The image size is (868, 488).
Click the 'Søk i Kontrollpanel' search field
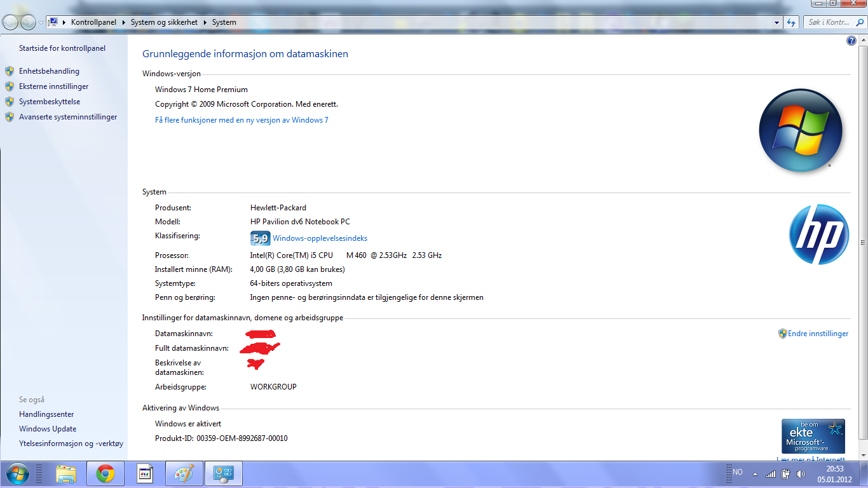tap(834, 22)
